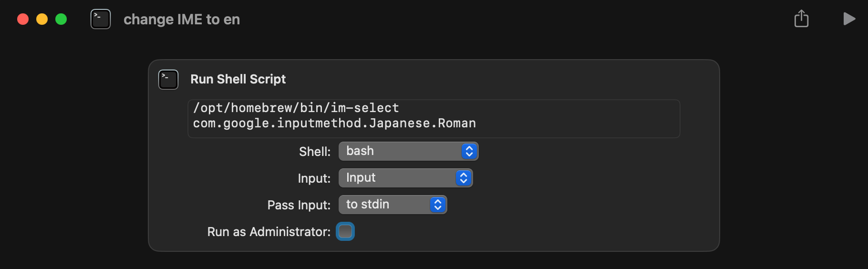
Task: Minimize the window with the yellow button
Action: pos(42,19)
